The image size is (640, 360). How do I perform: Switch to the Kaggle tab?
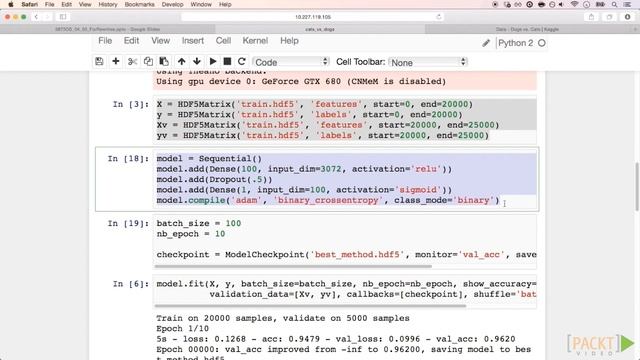tap(527, 29)
